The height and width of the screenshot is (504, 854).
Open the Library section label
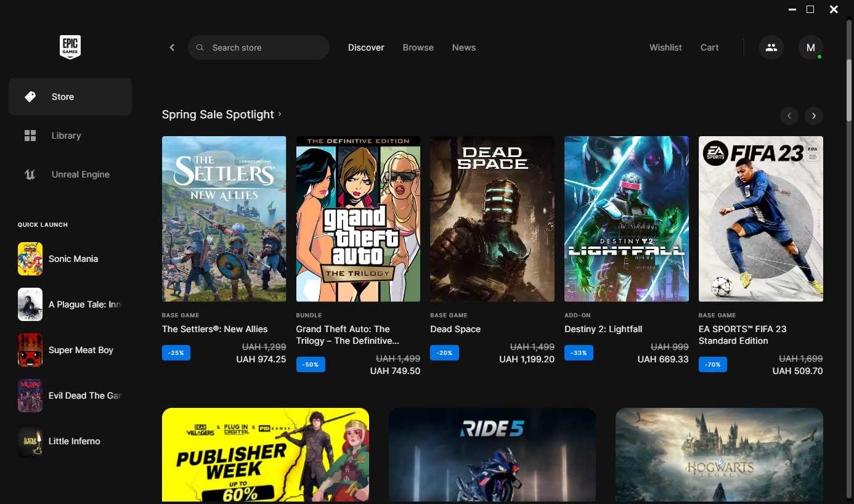coord(66,136)
